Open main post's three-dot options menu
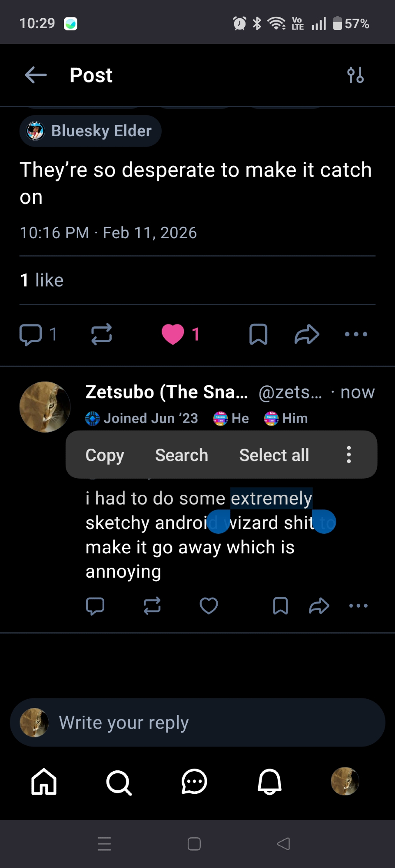395x868 pixels. [x=356, y=334]
